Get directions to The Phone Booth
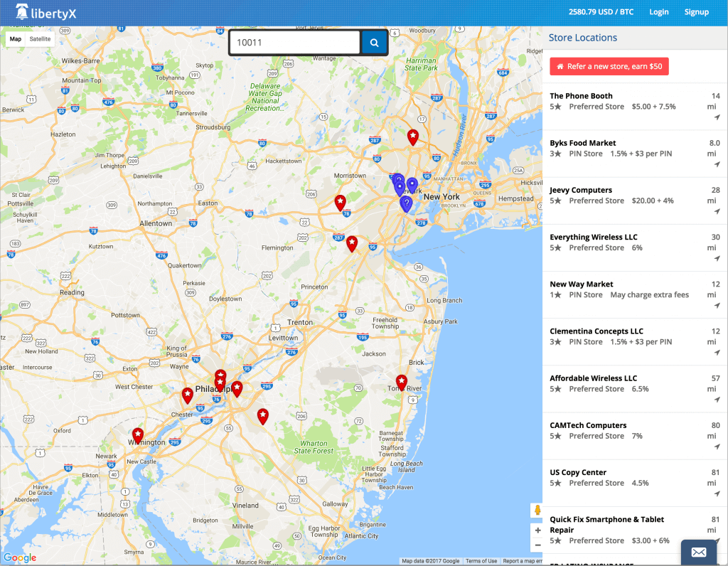728x566 pixels. click(x=717, y=117)
